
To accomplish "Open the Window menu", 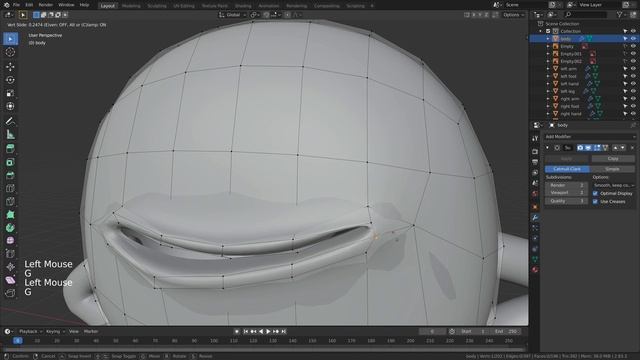I will (x=66, y=5).
